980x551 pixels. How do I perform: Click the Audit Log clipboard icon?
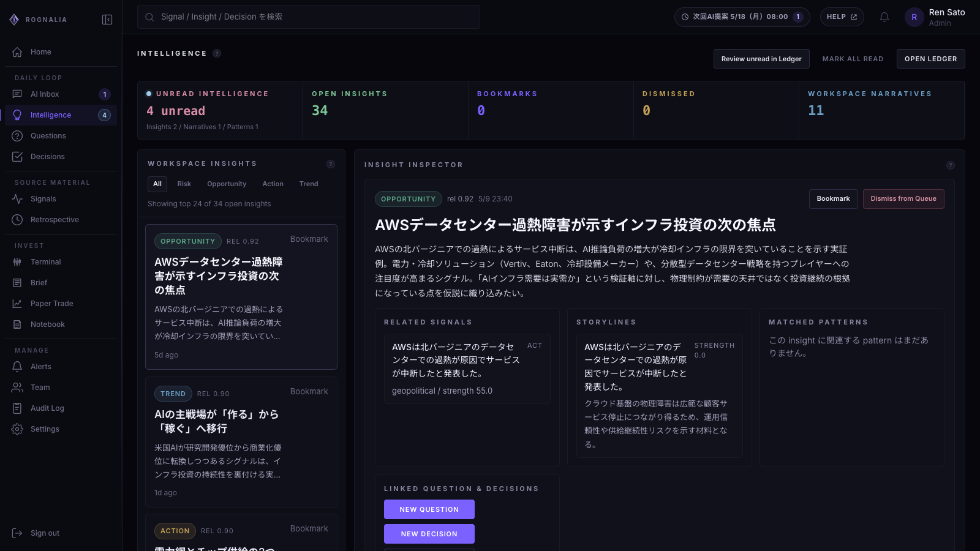tap(17, 408)
